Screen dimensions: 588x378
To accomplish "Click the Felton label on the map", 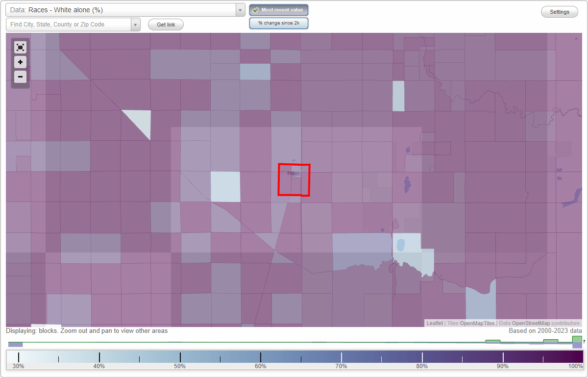I will point(294,173).
